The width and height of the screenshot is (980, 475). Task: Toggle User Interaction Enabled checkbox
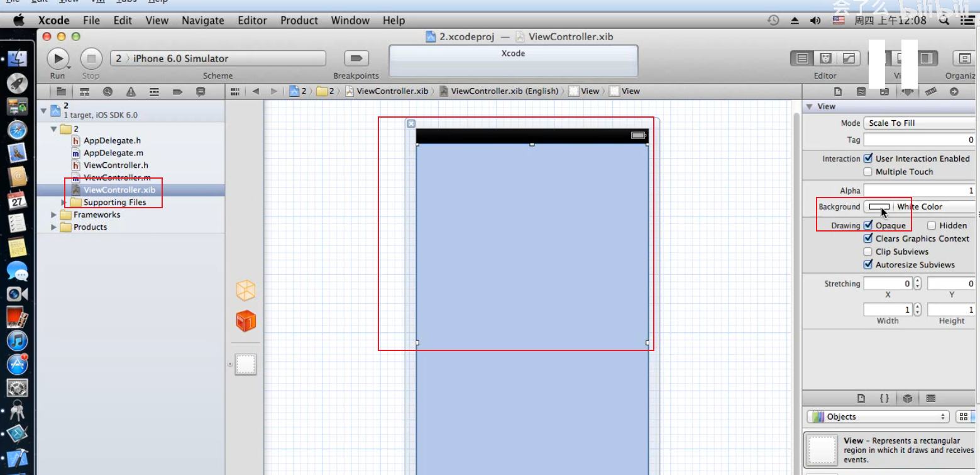(x=868, y=159)
